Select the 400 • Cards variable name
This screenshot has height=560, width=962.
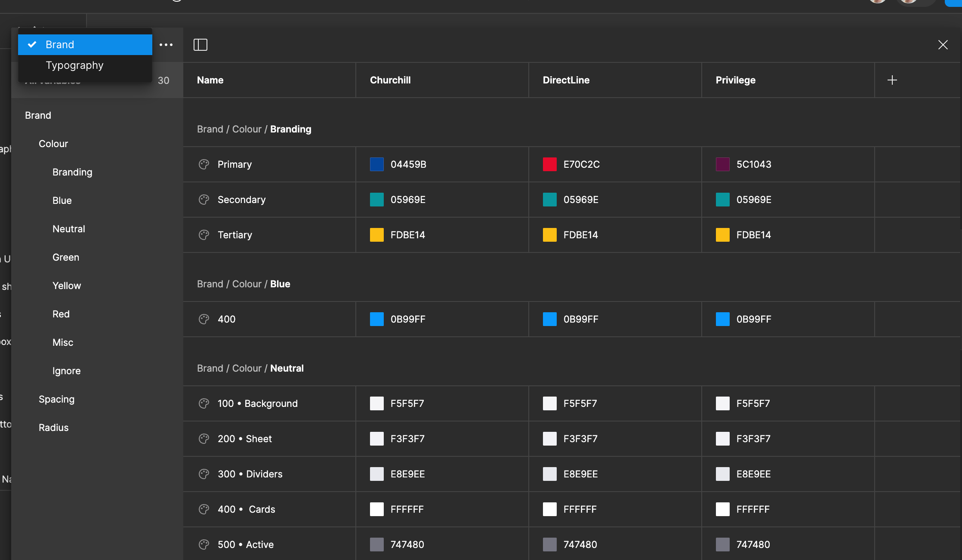(x=247, y=509)
